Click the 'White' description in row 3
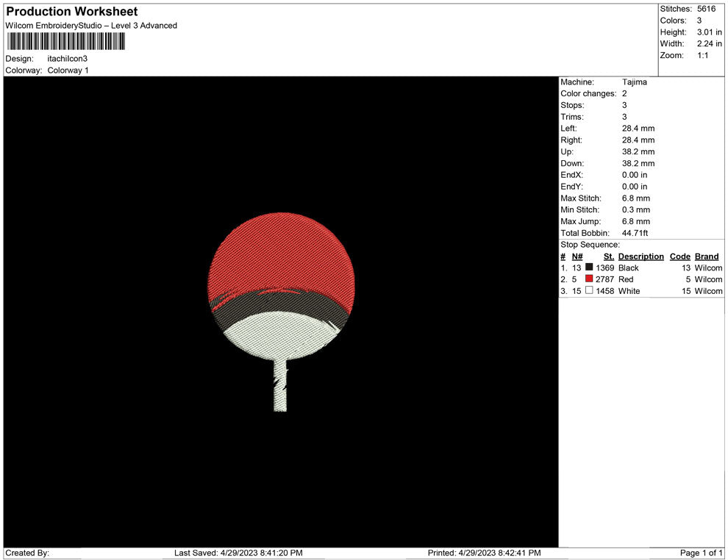Screen dimensions: 728x560 pyautogui.click(x=629, y=291)
